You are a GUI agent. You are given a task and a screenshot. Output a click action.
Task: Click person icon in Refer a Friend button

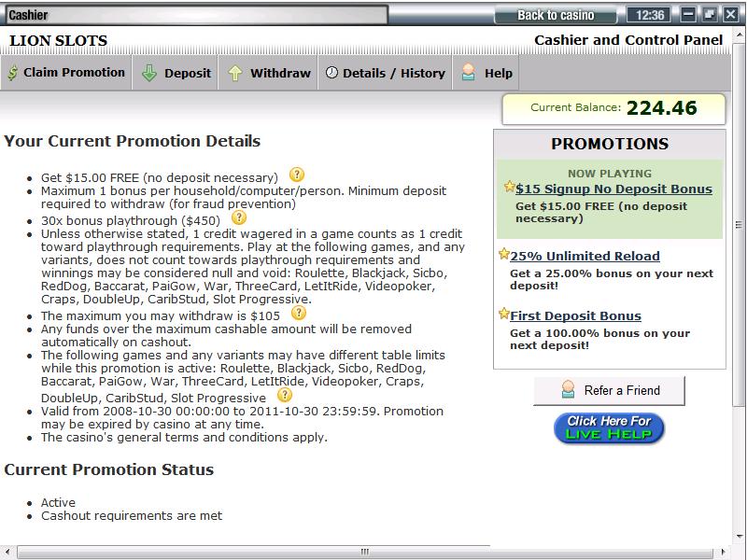[568, 389]
